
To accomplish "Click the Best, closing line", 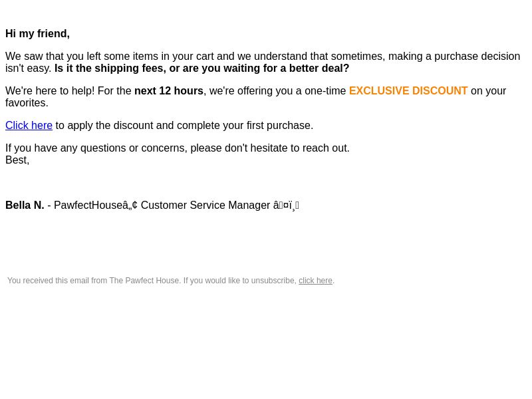I will (17, 160).
